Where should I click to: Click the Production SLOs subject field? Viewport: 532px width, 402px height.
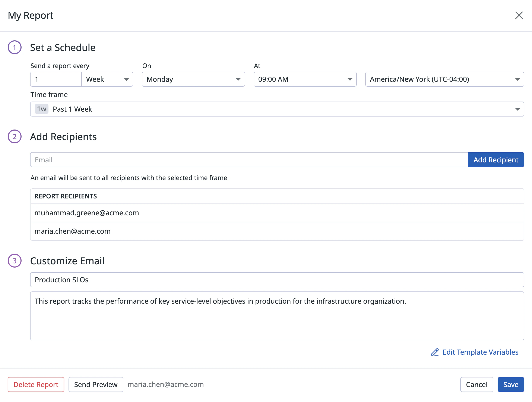coord(277,280)
